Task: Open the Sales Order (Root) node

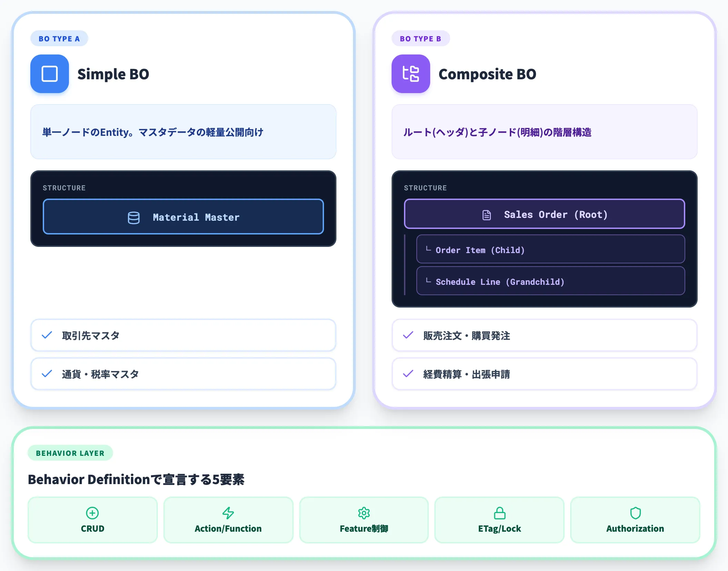Action: pyautogui.click(x=545, y=214)
